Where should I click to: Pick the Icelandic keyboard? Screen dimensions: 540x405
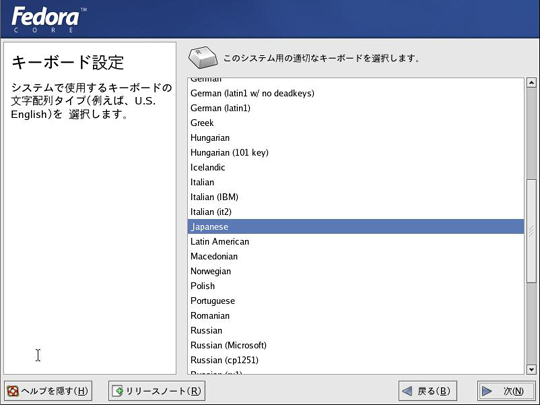click(x=356, y=167)
